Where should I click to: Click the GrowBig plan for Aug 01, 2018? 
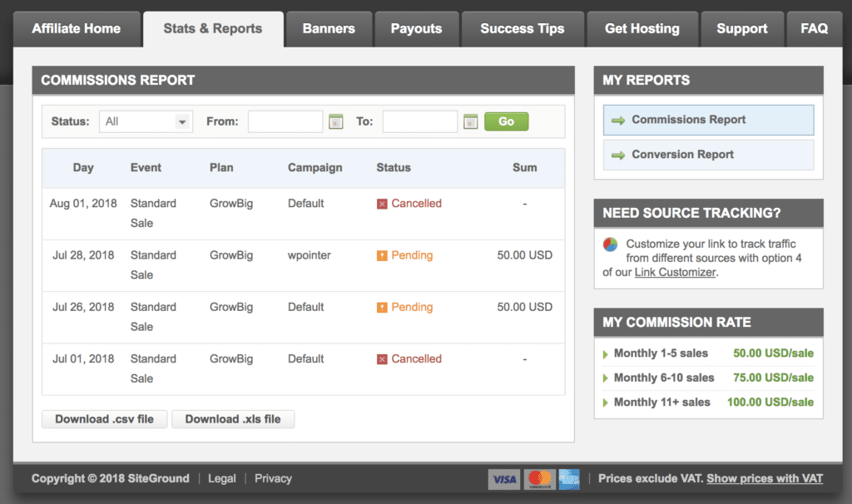(231, 204)
